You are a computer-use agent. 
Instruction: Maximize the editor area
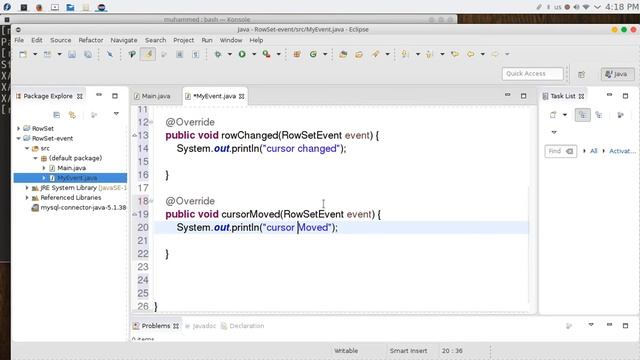click(x=523, y=96)
